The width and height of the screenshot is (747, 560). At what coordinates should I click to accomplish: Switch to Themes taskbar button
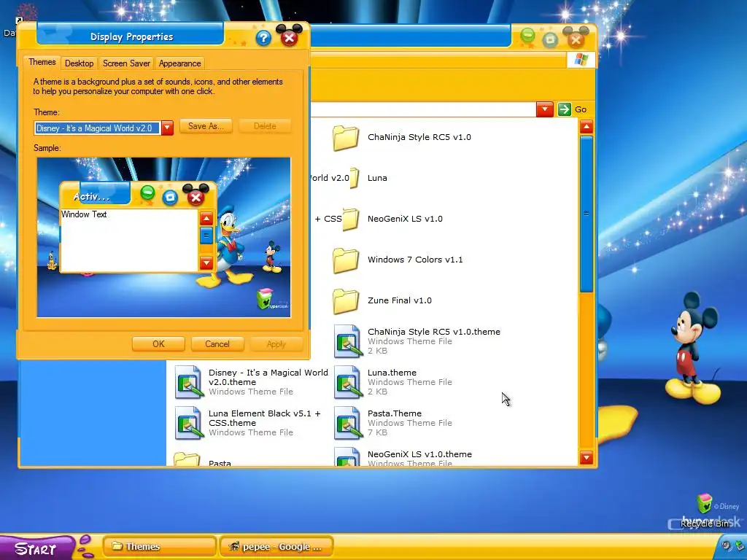click(160, 547)
